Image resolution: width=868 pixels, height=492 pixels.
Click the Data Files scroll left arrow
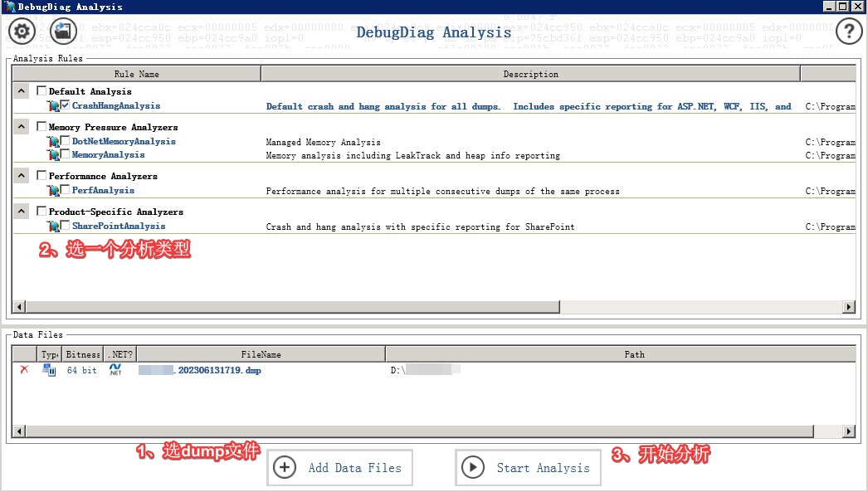click(19, 431)
